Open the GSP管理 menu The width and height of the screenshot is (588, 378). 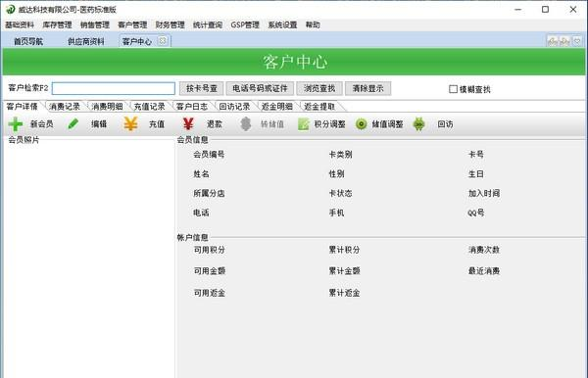[245, 24]
